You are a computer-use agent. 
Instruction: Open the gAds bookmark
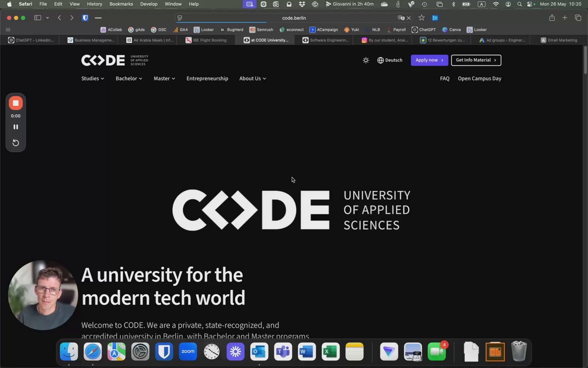(x=136, y=29)
